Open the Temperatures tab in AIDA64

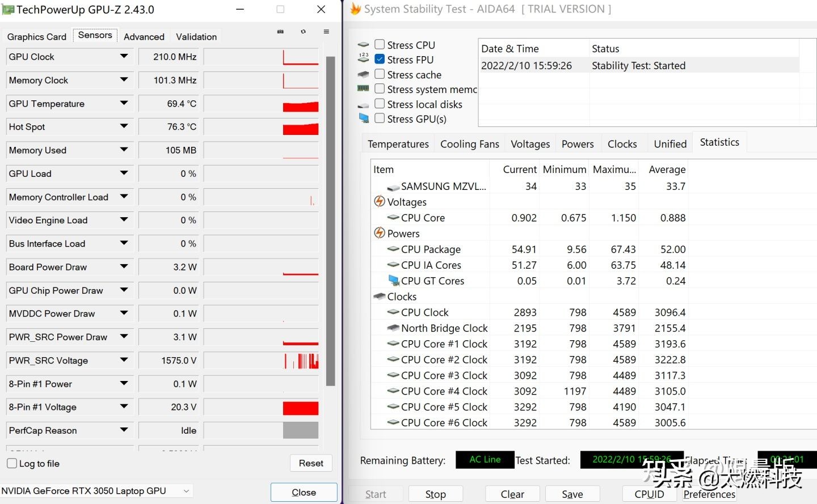pyautogui.click(x=398, y=144)
